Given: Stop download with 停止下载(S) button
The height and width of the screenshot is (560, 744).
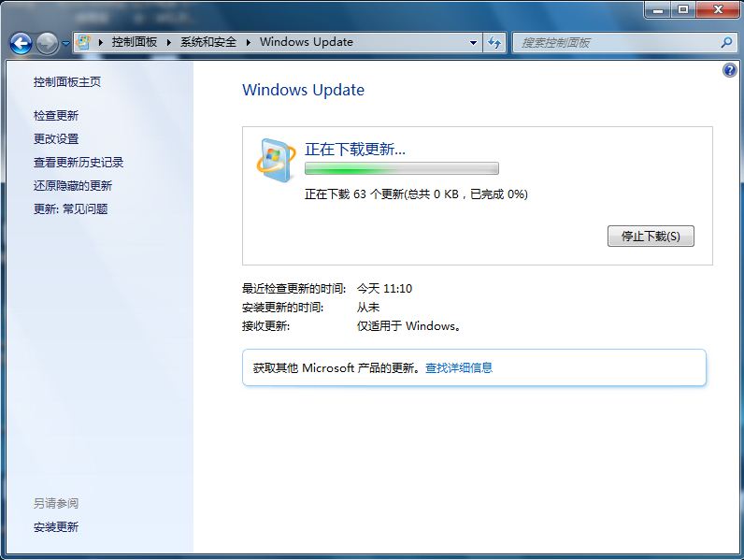Looking at the screenshot, I should click(651, 236).
